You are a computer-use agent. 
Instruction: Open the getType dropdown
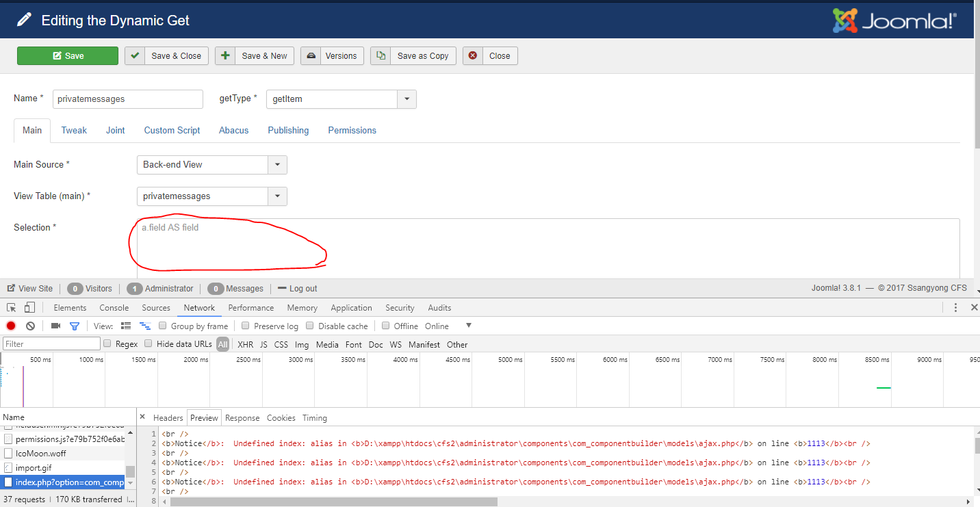341,99
